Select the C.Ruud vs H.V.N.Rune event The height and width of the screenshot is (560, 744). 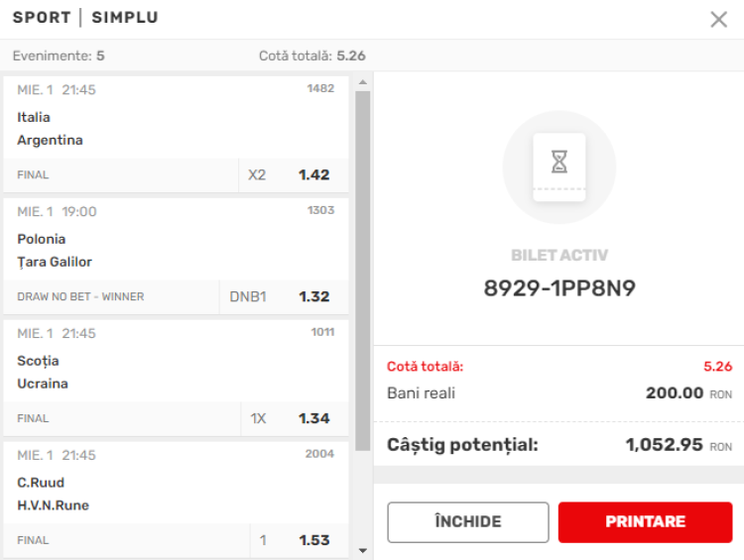176,483
